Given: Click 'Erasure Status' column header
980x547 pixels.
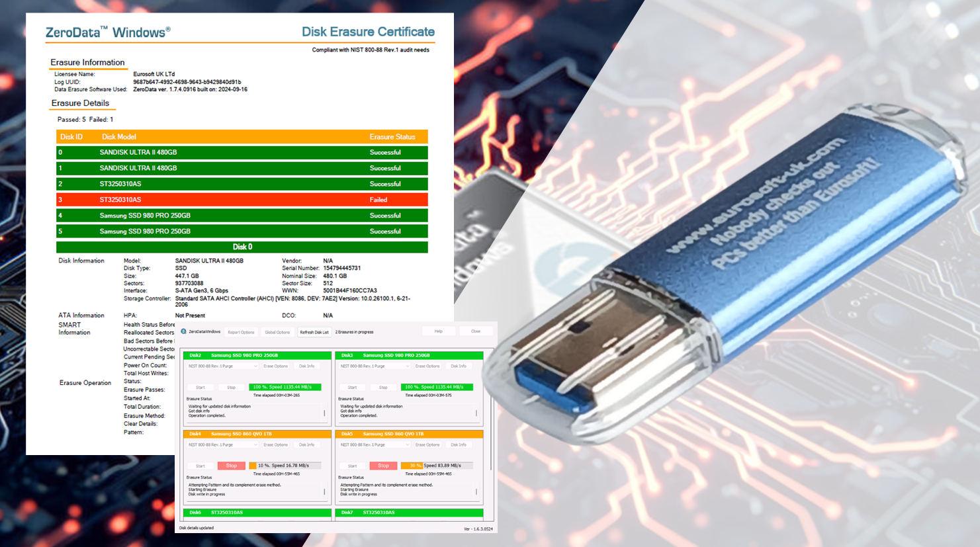Looking at the screenshot, I should (x=392, y=137).
